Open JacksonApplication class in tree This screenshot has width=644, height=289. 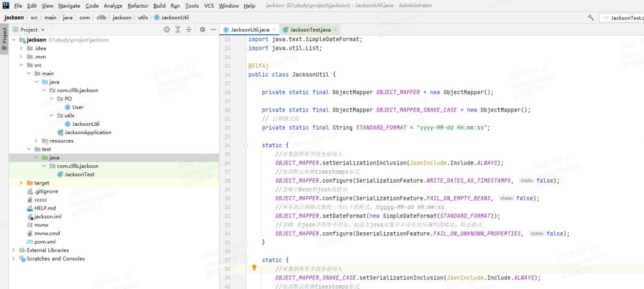click(x=88, y=132)
